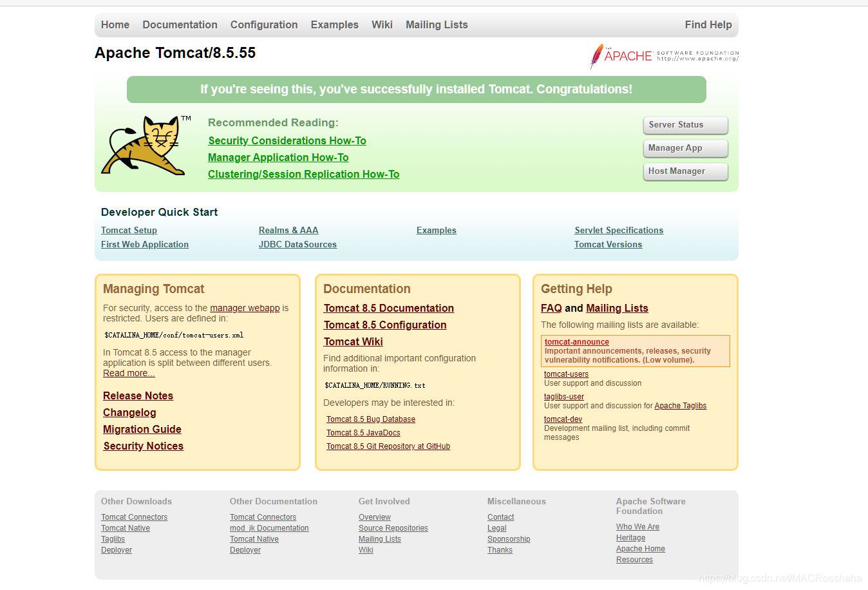868x590 pixels.
Task: Open the Servlet Specifications link
Action: (619, 230)
